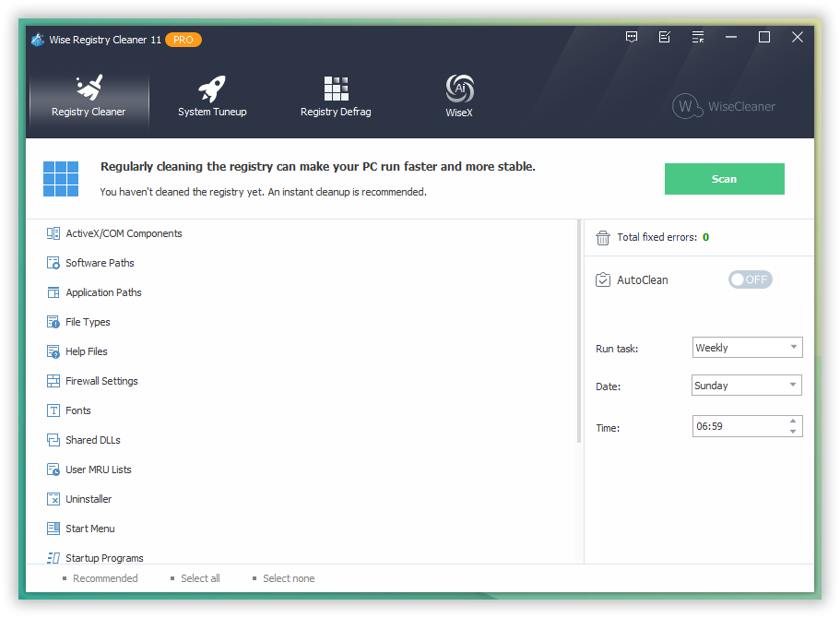Click the app icon in title bar
This screenshot has height=618, width=840.
(x=38, y=40)
